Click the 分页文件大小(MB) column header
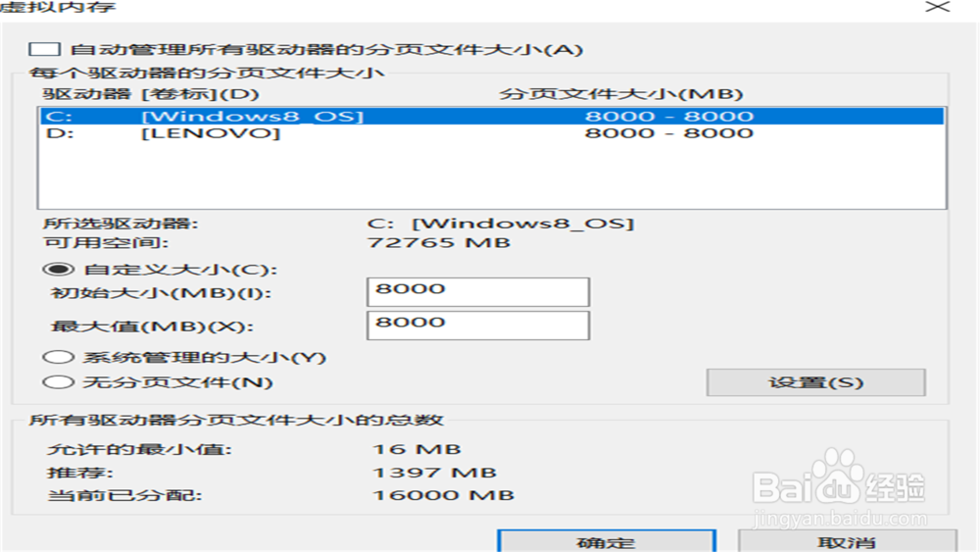 pyautogui.click(x=620, y=94)
